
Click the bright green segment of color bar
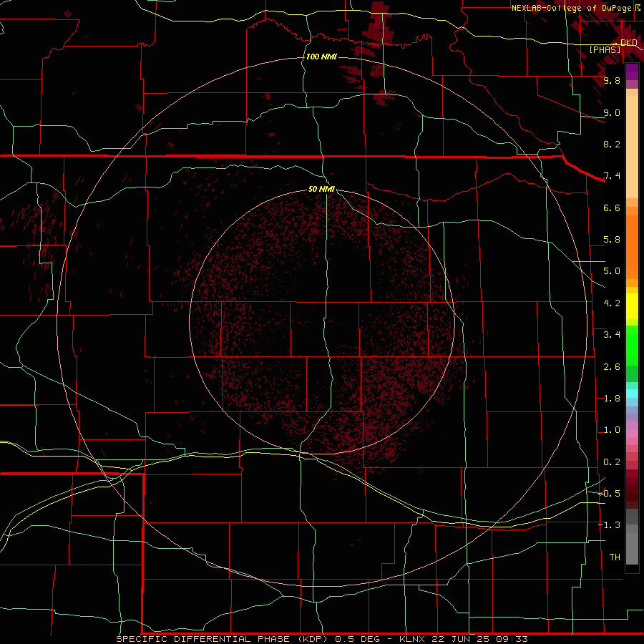(x=632, y=346)
